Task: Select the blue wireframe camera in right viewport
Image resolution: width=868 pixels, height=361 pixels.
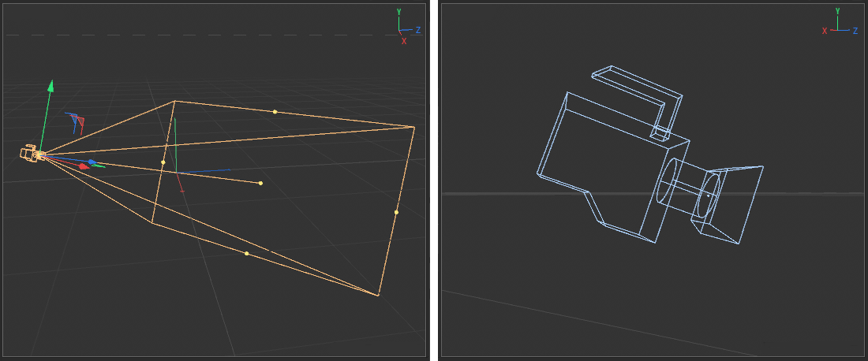Action: pos(650,156)
